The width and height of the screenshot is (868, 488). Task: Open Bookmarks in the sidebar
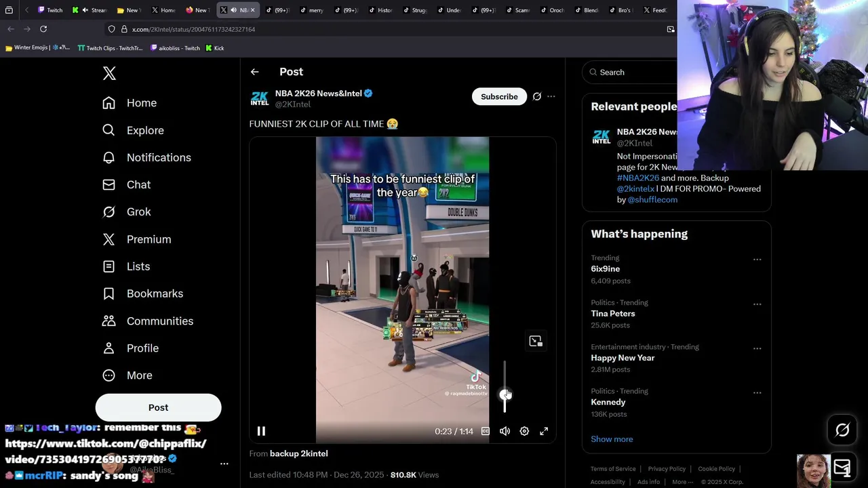[143, 293]
